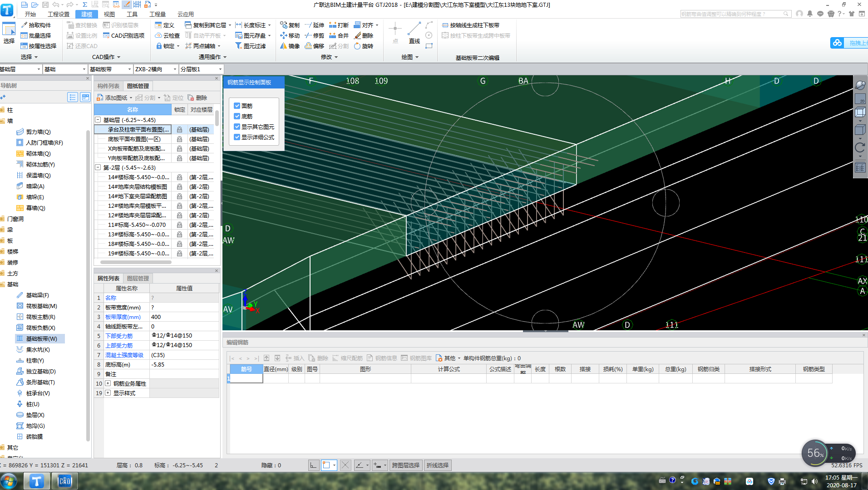The image size is (868, 490).
Task: Select the 旋转 rotate tool
Action: 363,46
